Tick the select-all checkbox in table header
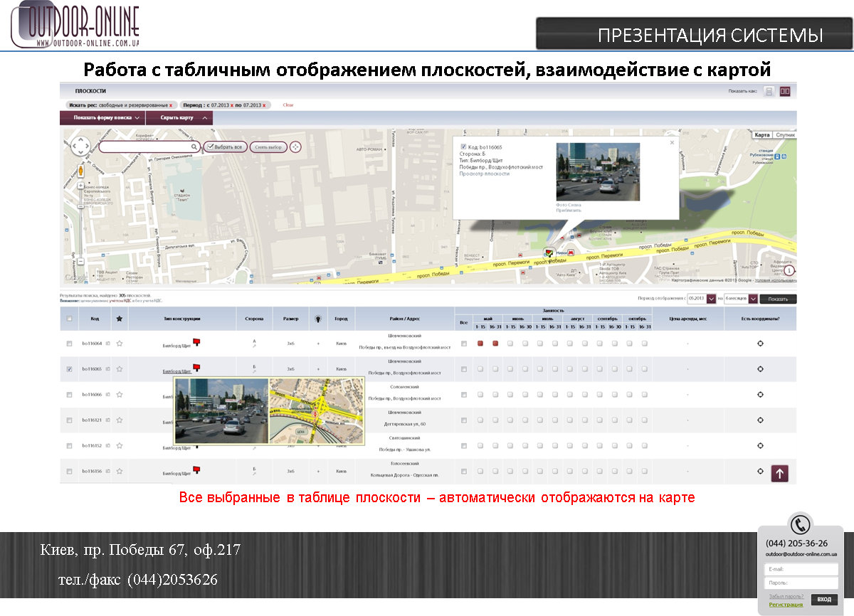This screenshot has width=854, height=616. click(x=69, y=319)
